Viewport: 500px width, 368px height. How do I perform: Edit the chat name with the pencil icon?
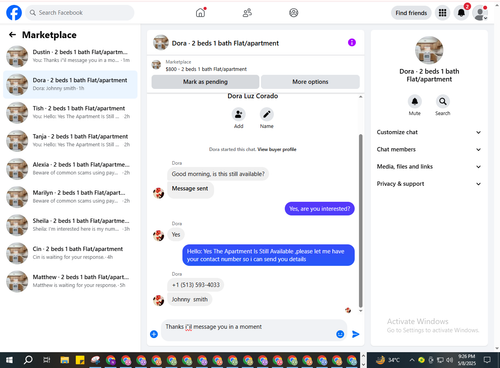[267, 114]
